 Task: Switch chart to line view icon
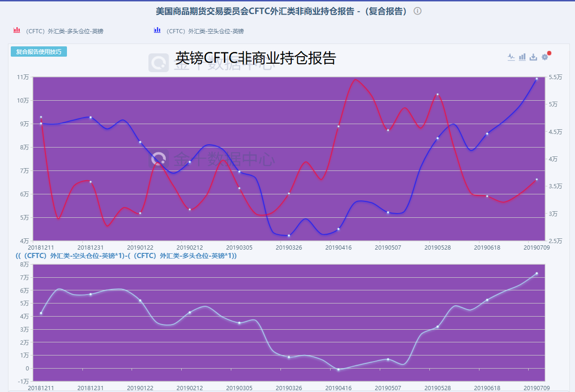(511, 57)
